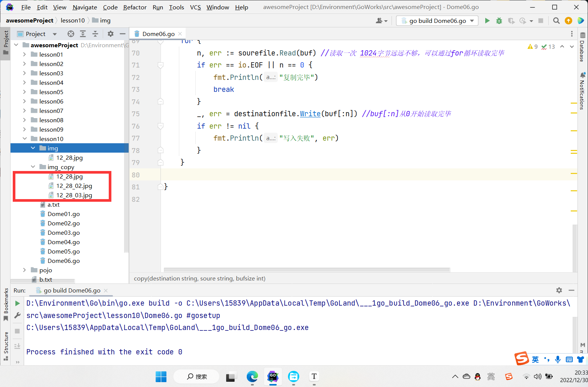Open Bookmarks tool window
The width and height of the screenshot is (588, 387).
pyautogui.click(x=6, y=304)
